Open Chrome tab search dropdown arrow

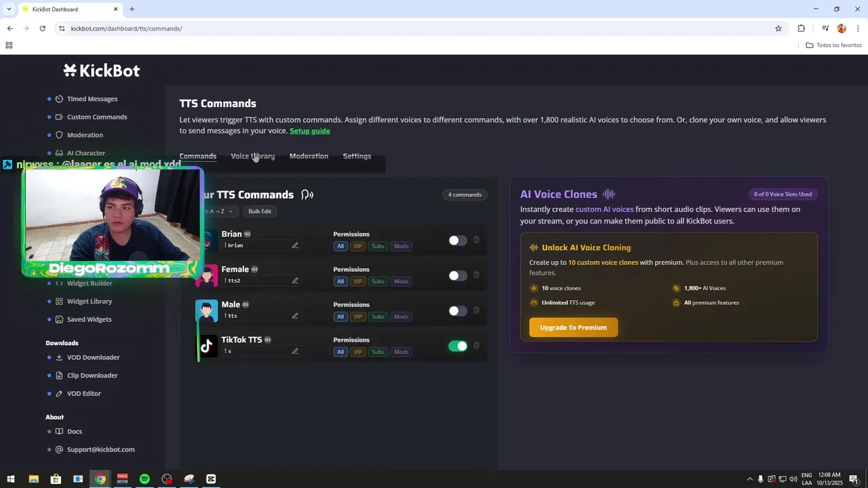coord(9,9)
